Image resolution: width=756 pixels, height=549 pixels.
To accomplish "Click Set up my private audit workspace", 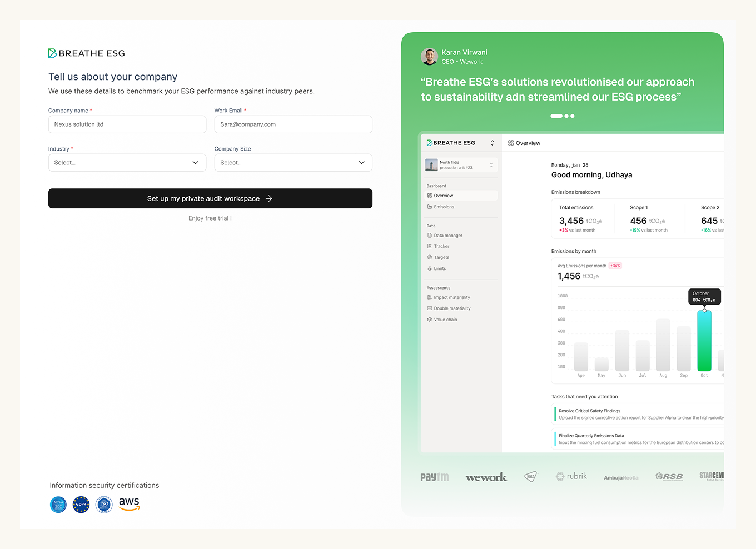I will pos(210,198).
